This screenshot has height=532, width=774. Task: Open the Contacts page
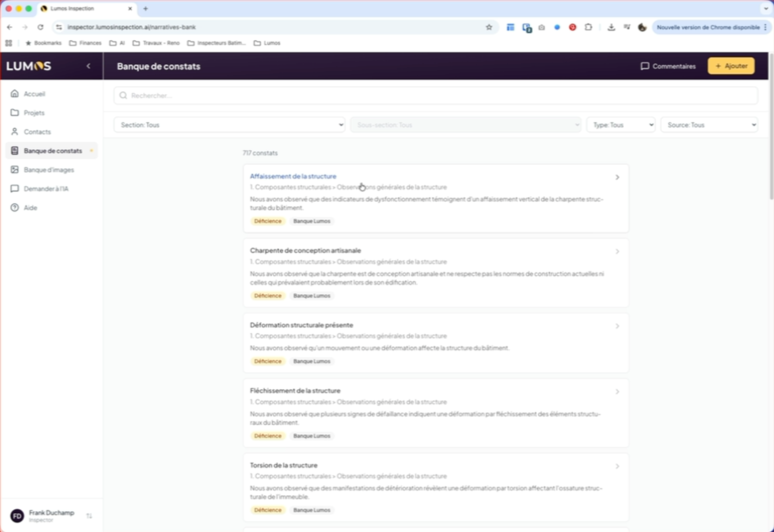[37, 132]
